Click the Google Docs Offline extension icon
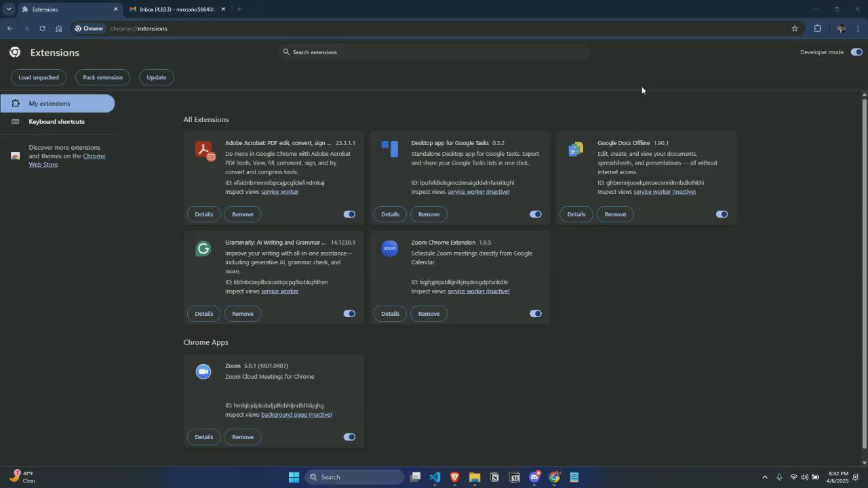 (576, 149)
